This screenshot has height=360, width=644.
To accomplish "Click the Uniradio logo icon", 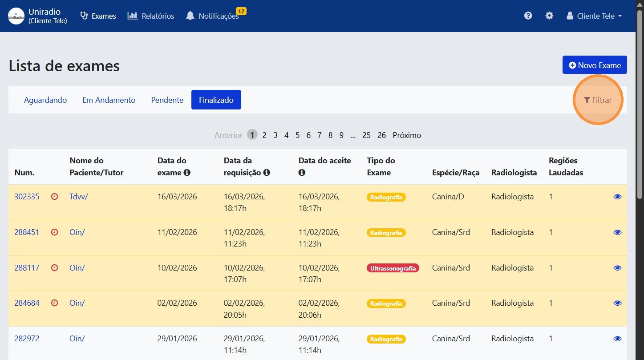I will (x=16, y=16).
